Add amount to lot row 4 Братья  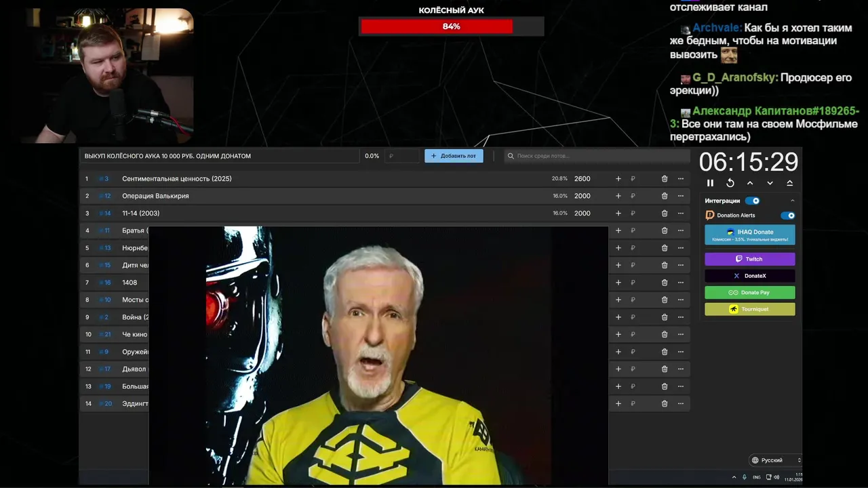coord(618,230)
